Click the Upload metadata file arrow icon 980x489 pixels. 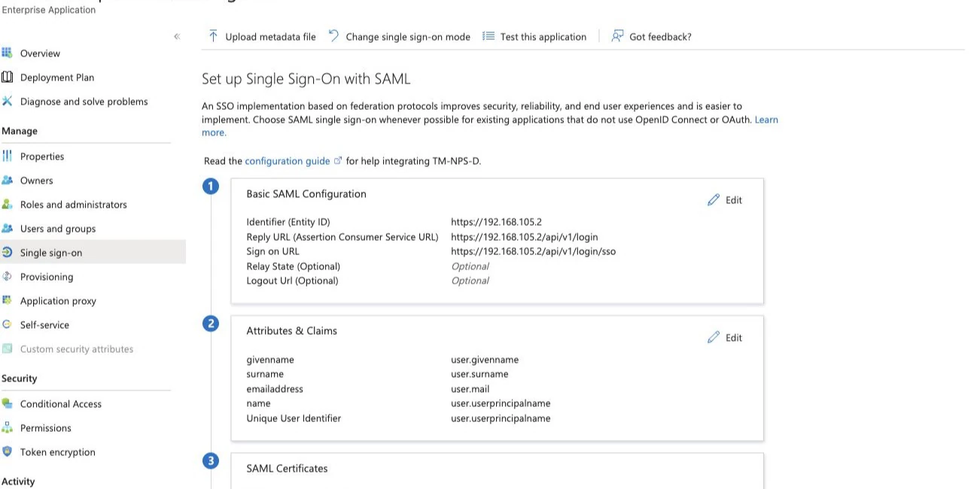pos(213,36)
